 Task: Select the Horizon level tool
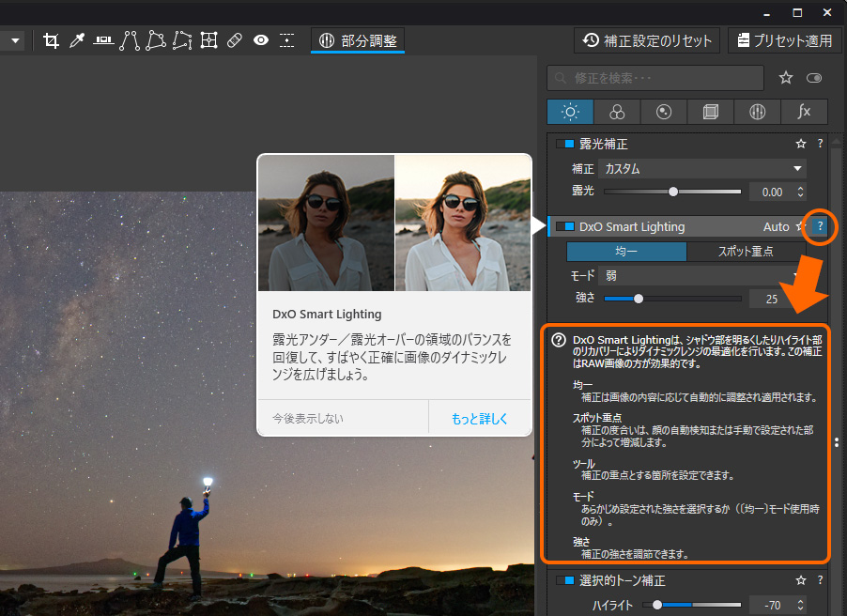click(x=103, y=40)
